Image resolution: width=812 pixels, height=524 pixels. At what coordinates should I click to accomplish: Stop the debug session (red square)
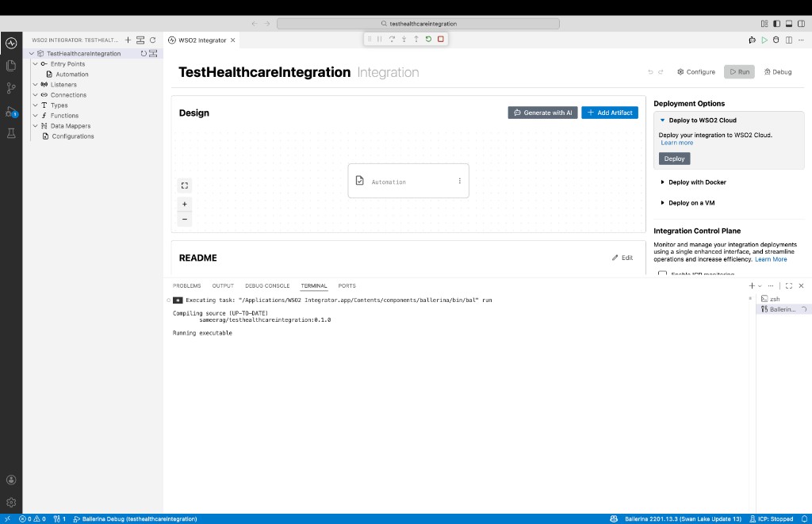pos(441,39)
